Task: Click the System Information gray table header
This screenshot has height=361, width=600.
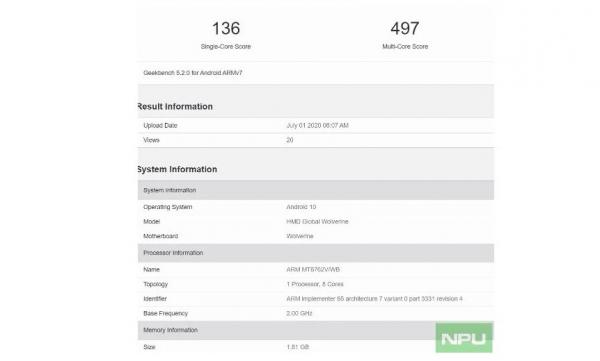Action: tap(316, 190)
